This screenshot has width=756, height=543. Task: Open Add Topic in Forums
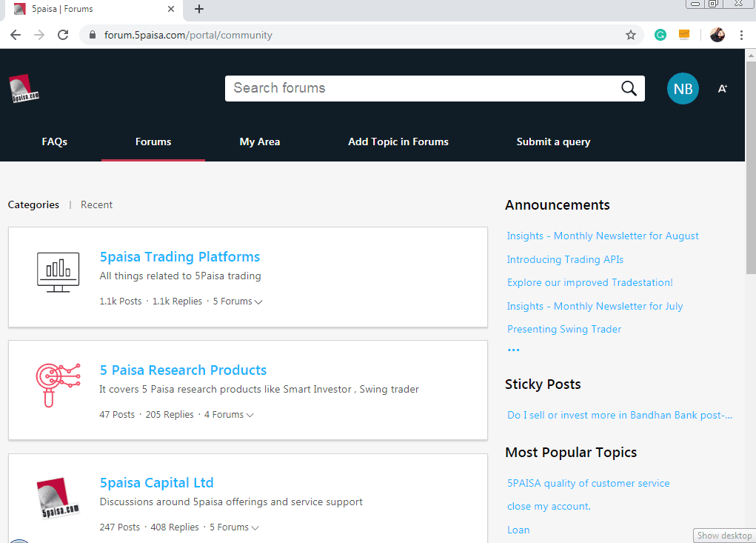398,141
